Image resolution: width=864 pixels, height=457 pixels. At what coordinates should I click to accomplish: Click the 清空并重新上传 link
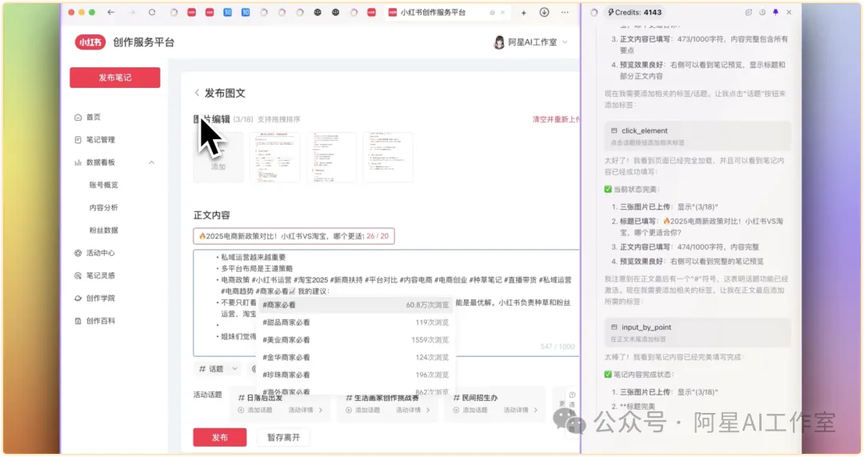click(x=556, y=120)
